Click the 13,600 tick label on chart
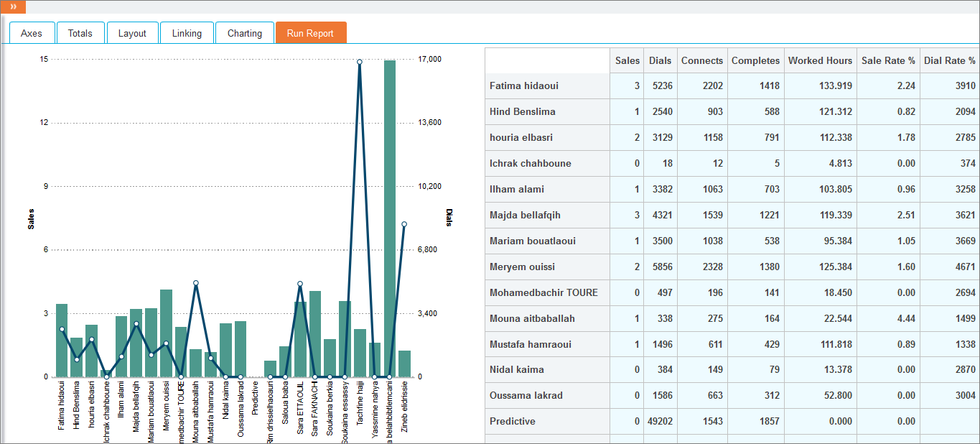 (430, 123)
